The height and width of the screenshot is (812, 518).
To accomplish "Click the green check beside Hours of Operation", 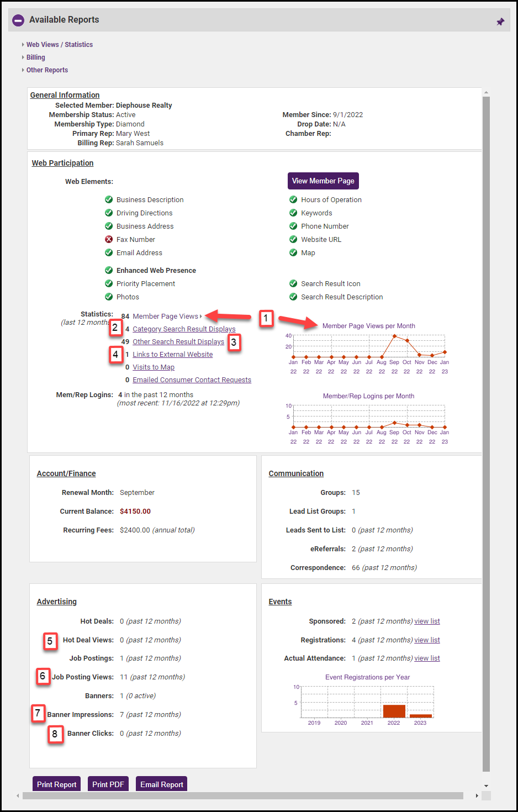I will [293, 199].
